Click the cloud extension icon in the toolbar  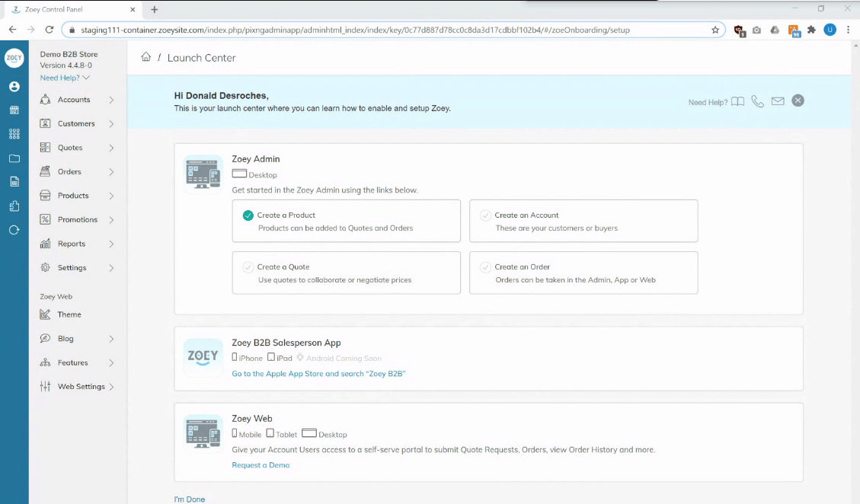775,30
